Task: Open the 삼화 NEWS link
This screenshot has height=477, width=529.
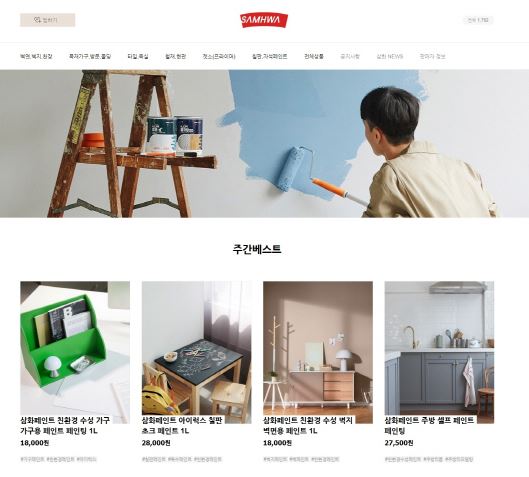Action: click(390, 56)
